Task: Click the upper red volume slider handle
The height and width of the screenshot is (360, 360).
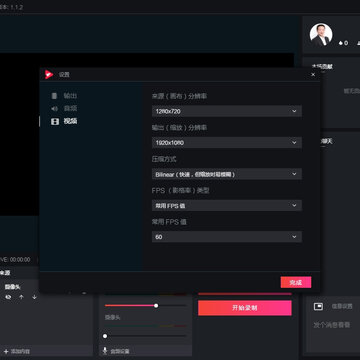Action: (x=156, y=306)
